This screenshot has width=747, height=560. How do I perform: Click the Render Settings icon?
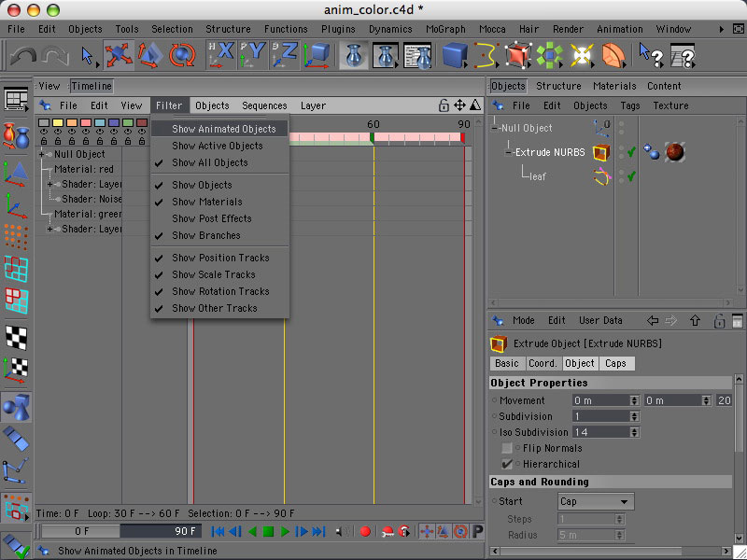(x=416, y=56)
